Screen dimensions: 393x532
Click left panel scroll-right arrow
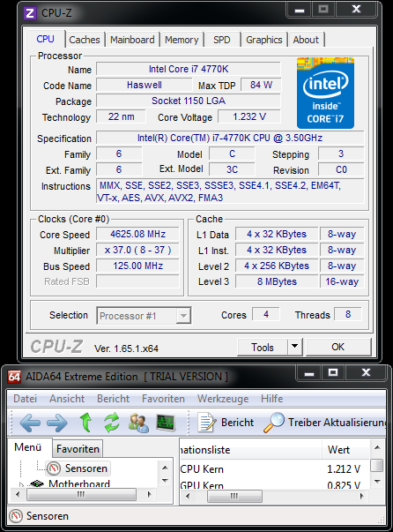click(x=150, y=495)
